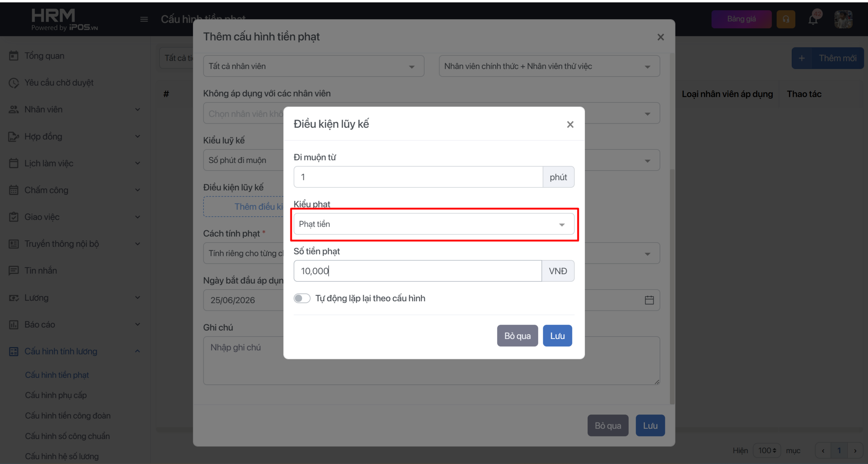Click the Tin nhắn message icon
This screenshot has height=464, width=868.
(14, 270)
